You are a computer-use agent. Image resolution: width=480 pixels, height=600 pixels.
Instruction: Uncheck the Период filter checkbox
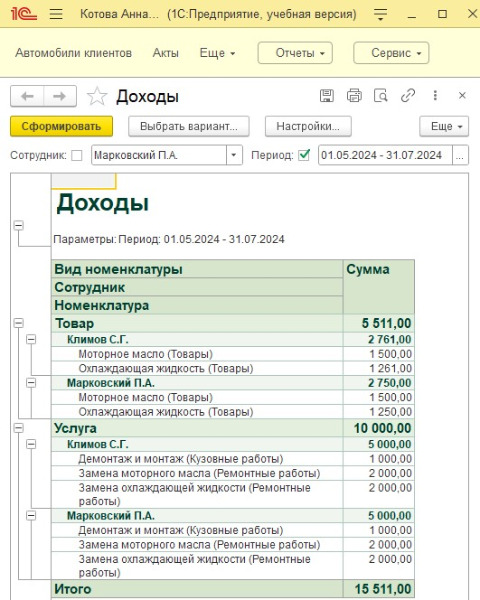tap(304, 155)
